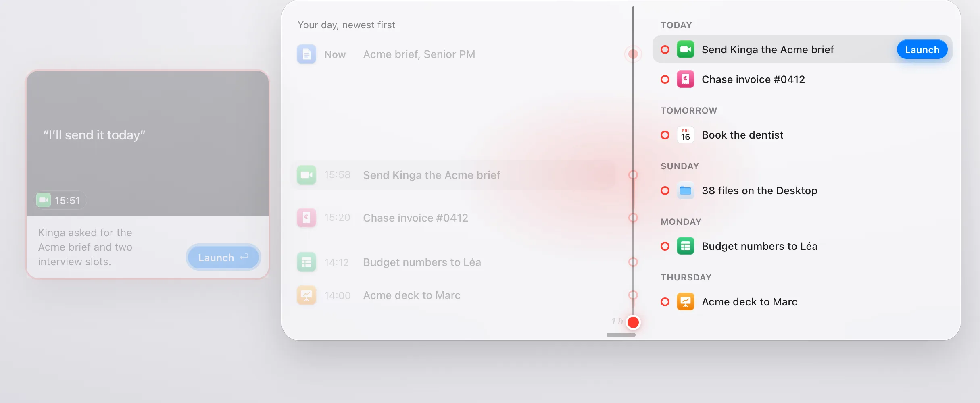Launch Send Kinga the Acme brief from Today
The width and height of the screenshot is (980, 403).
(x=922, y=50)
